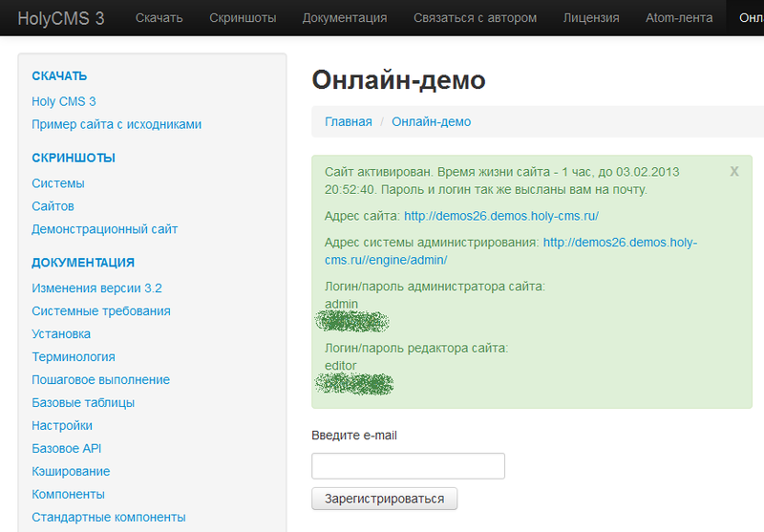Click the Онлайн-демо page heading

(x=398, y=80)
